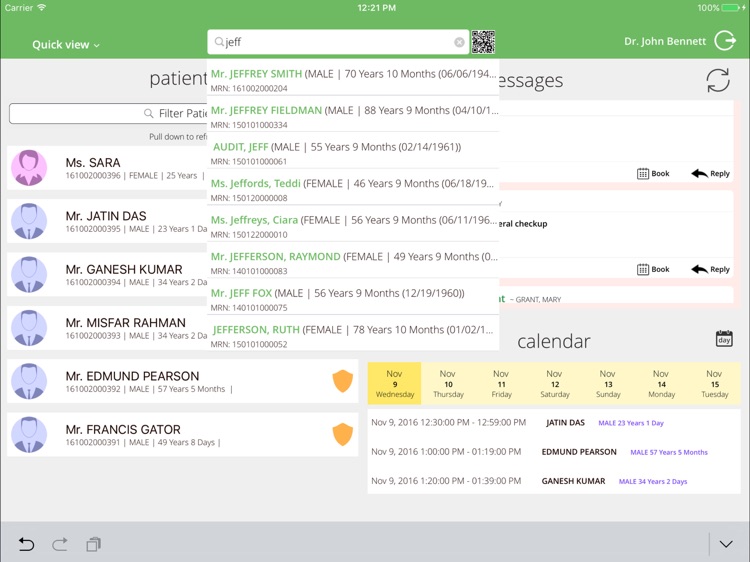
Task: Select Ms. Jeffreys, Ciara search result
Action: [353, 224]
